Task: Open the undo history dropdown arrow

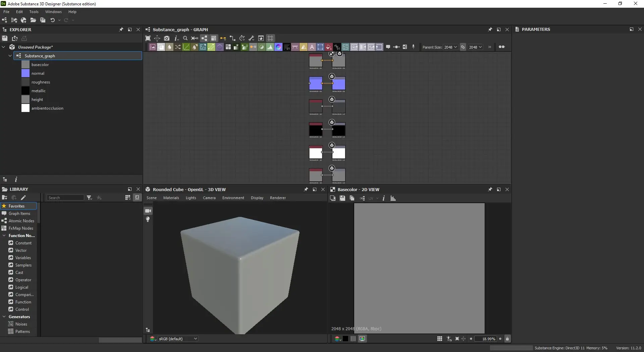Action: click(x=59, y=20)
